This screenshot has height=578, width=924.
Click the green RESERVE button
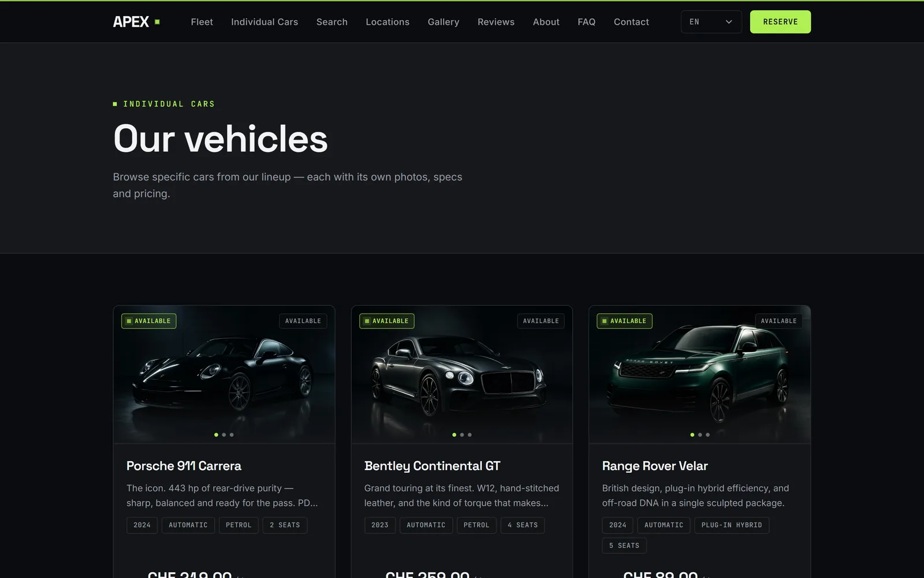780,22
